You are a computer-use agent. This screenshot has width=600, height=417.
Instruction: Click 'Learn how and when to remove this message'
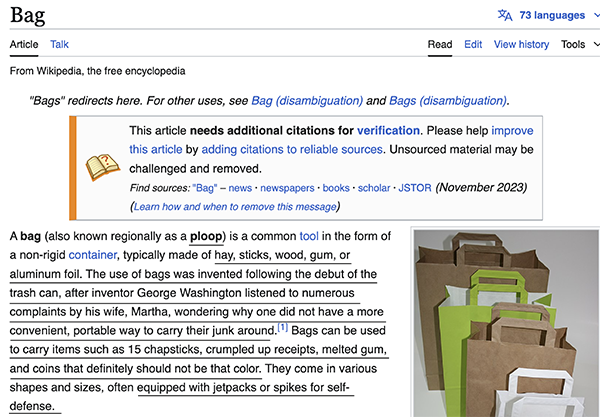[235, 207]
